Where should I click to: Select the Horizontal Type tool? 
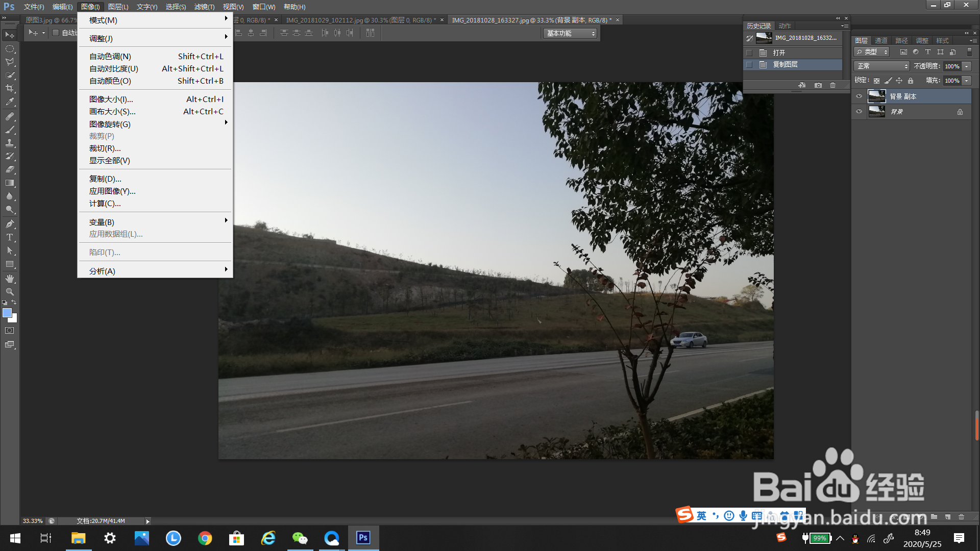pyautogui.click(x=10, y=237)
